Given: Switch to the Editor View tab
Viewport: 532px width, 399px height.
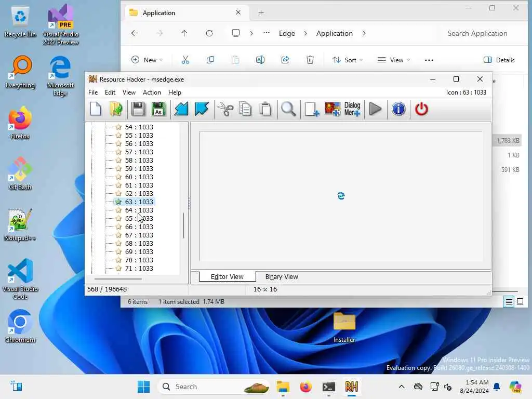Looking at the screenshot, I should click(228, 276).
